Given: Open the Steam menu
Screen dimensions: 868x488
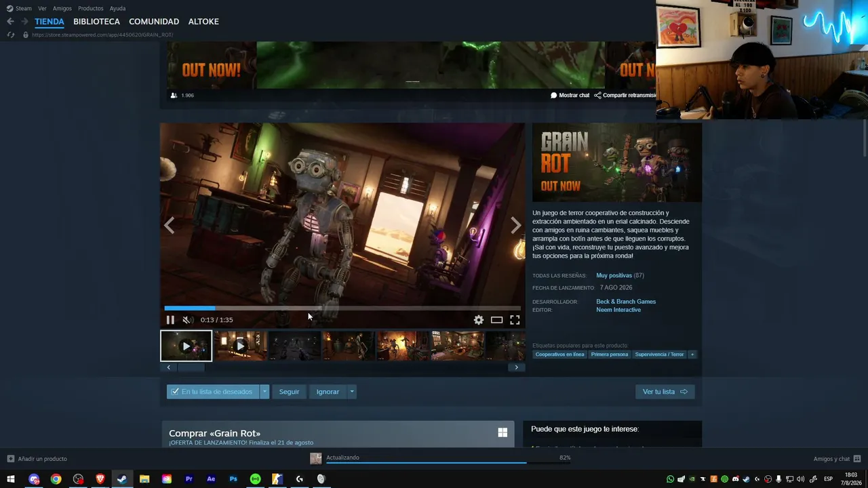Looking at the screenshot, I should point(19,8).
